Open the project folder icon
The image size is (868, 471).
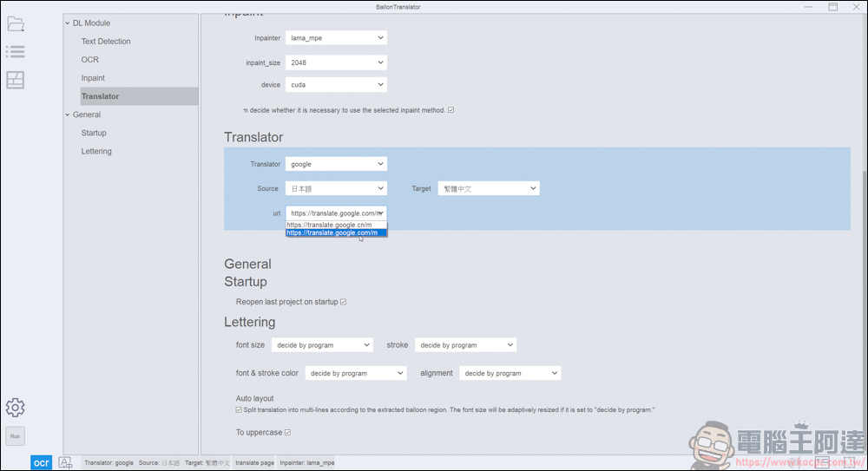[15, 23]
